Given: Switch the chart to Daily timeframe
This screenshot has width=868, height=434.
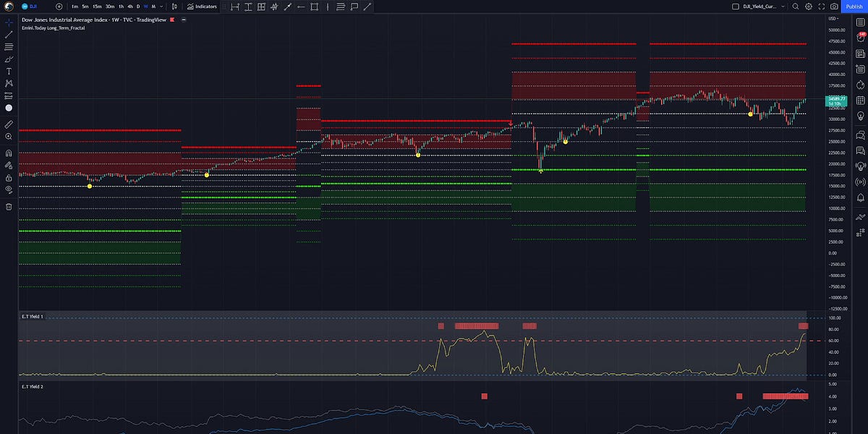Looking at the screenshot, I should [138, 7].
